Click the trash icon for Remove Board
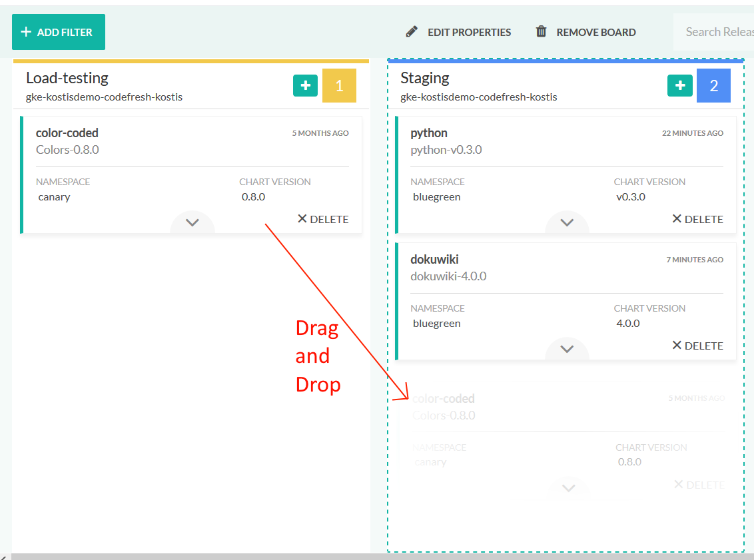This screenshot has height=560, width=754. point(542,31)
